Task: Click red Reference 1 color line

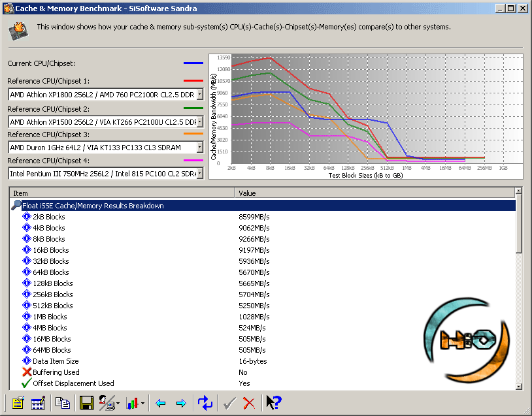Action: [193, 81]
